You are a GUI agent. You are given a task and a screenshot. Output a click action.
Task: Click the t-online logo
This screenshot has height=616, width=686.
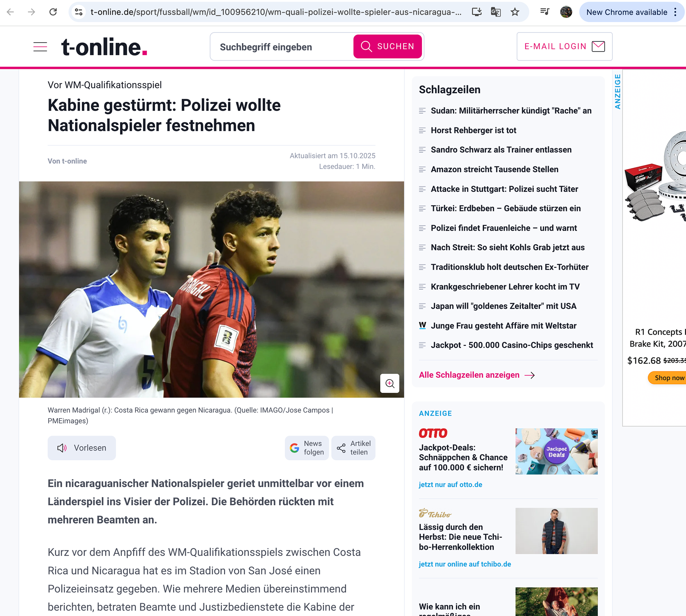click(104, 47)
